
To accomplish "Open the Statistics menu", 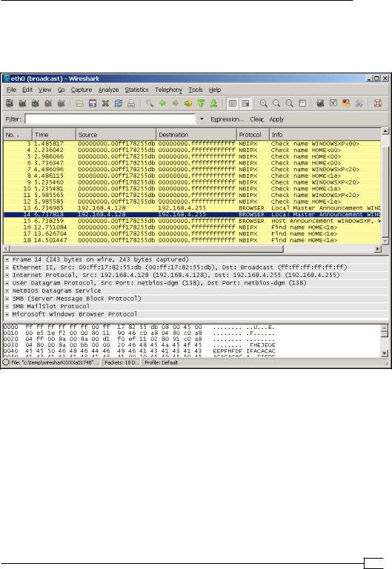I will pyautogui.click(x=136, y=90).
